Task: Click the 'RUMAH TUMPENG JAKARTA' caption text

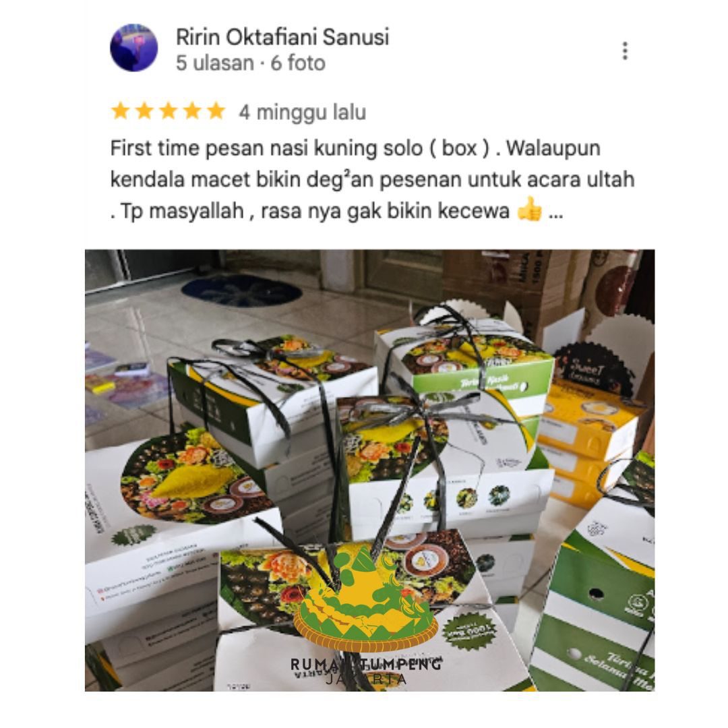Action: click(x=366, y=671)
